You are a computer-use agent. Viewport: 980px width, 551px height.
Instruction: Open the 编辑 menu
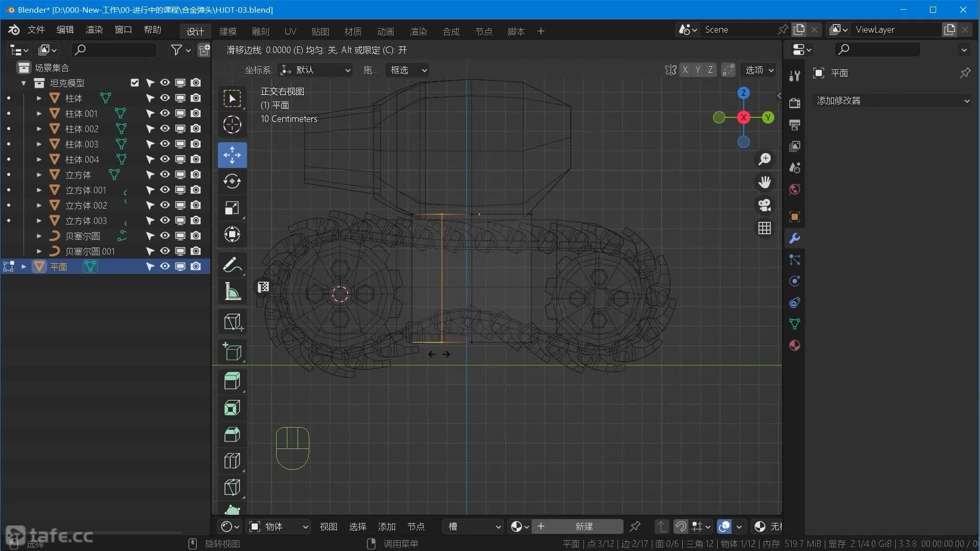tap(65, 30)
